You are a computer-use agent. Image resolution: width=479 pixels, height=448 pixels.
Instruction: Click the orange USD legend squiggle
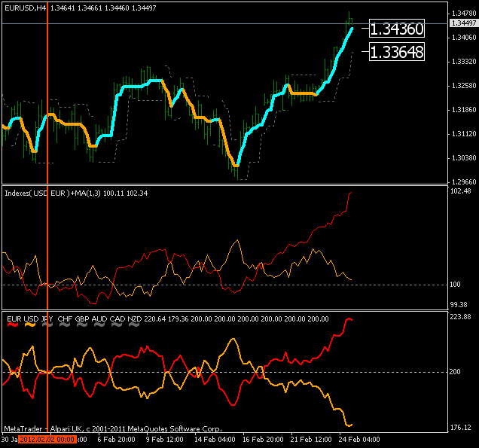(x=29, y=325)
